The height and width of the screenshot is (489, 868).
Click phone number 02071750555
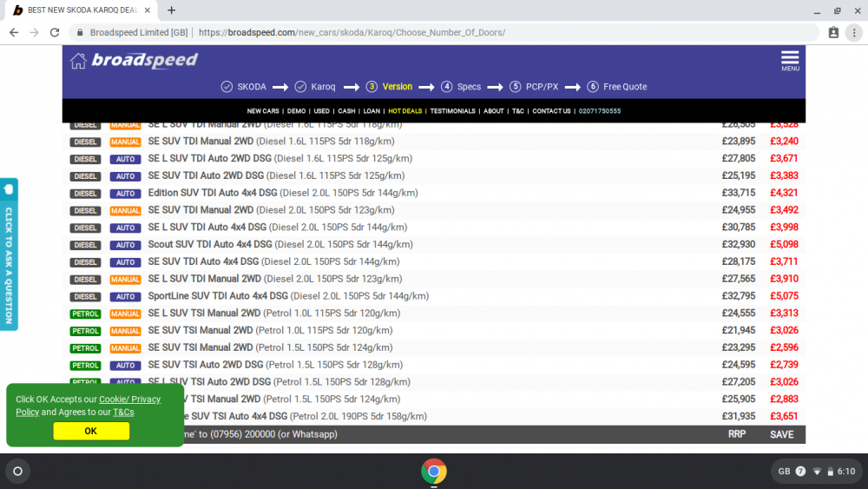(600, 111)
